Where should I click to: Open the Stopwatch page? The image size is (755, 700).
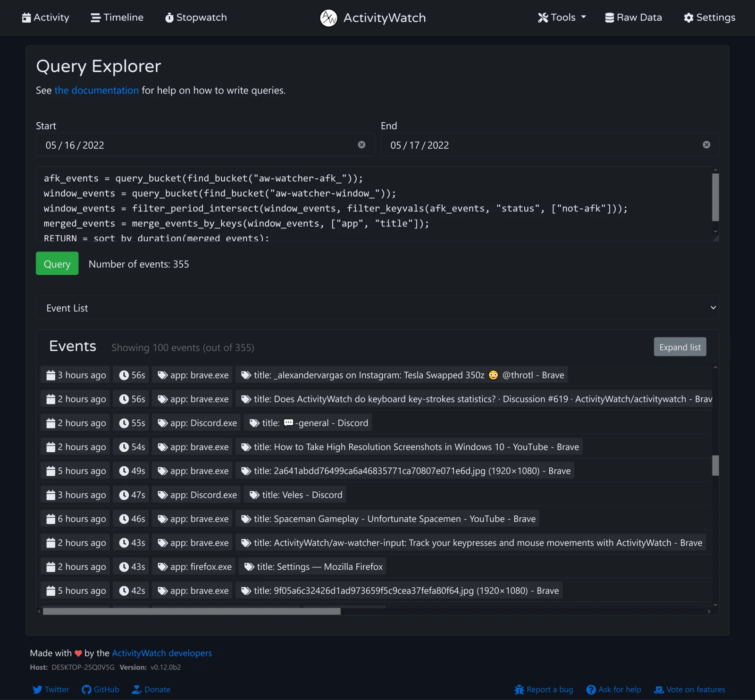[196, 17]
